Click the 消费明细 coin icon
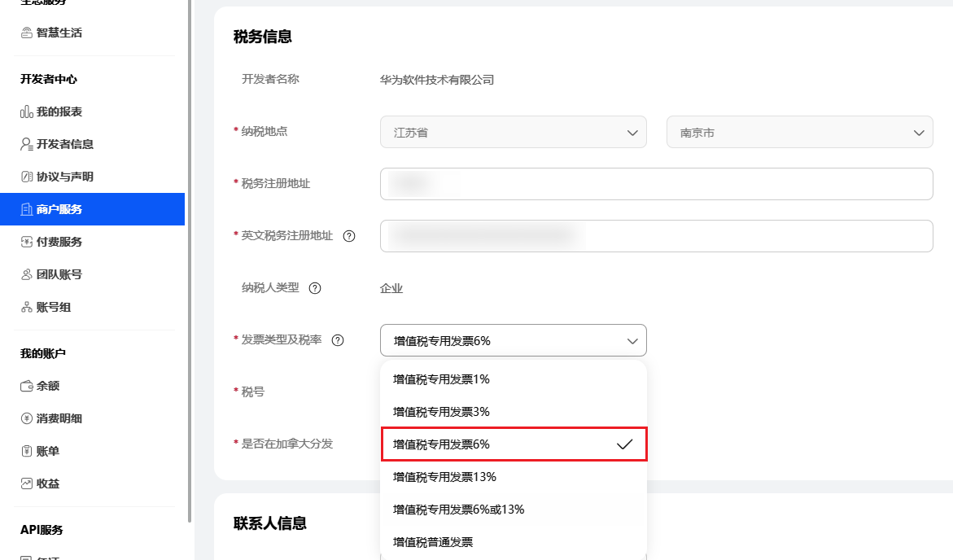 coord(27,418)
